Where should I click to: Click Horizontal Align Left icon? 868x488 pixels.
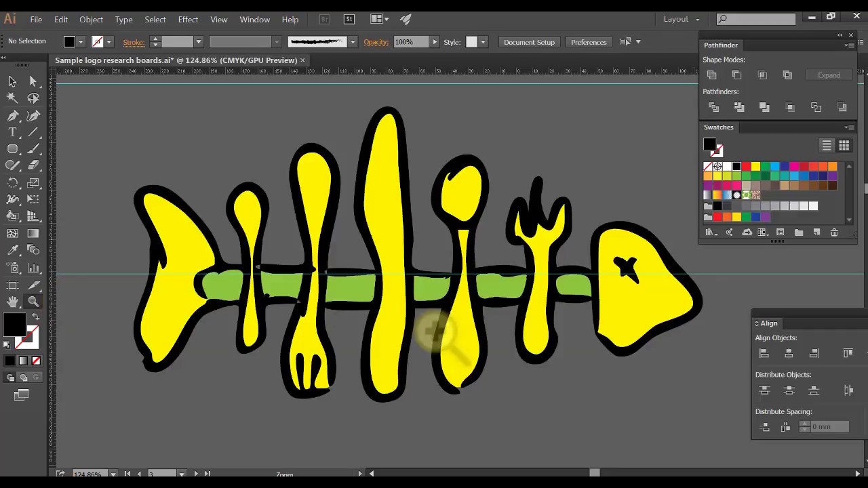pos(764,353)
